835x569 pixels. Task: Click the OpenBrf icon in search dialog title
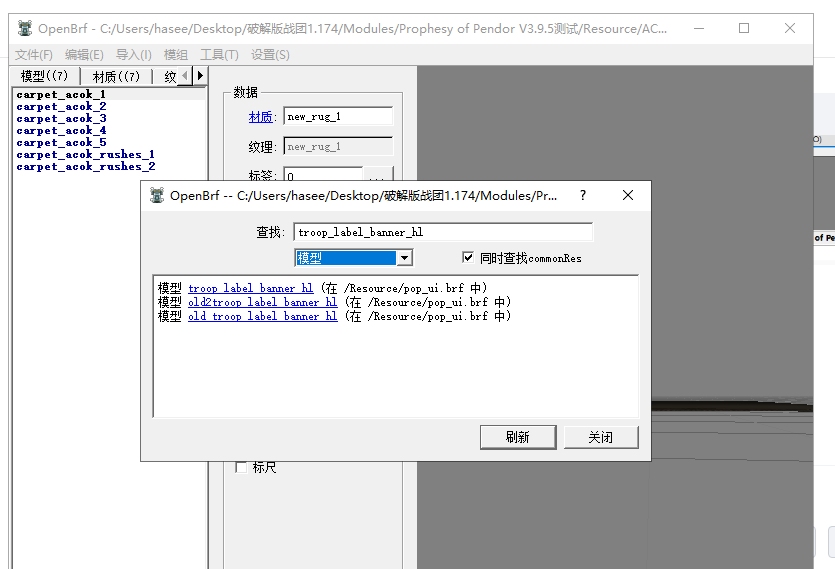tap(157, 196)
